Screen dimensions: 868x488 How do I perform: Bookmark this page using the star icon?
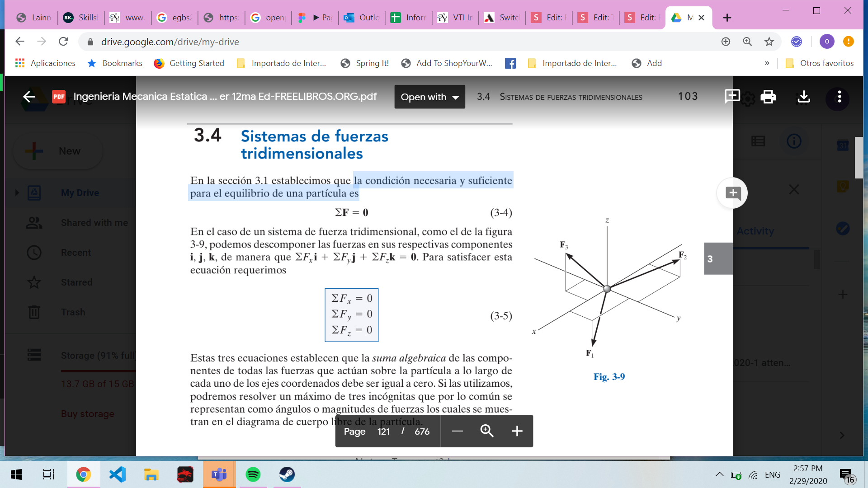coord(769,42)
